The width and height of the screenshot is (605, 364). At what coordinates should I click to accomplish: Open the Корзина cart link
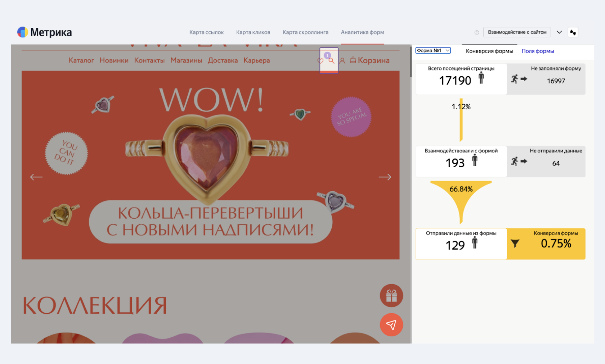point(373,60)
